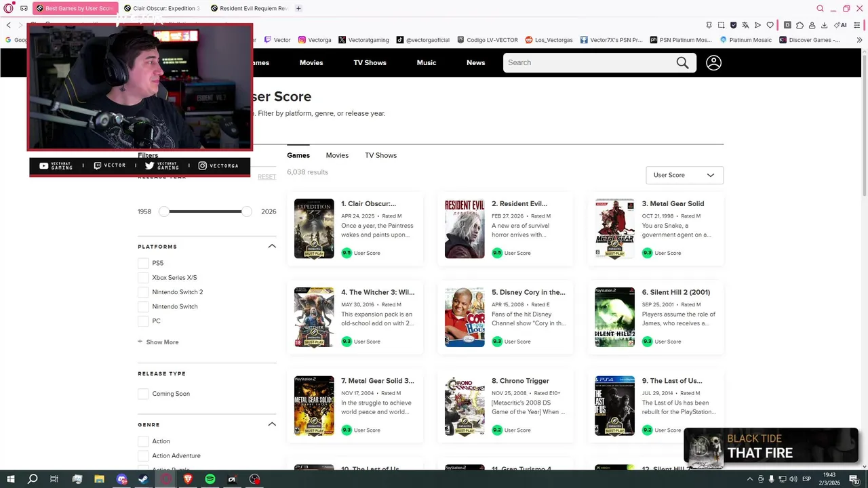Go back with browser back arrow

coord(8,25)
